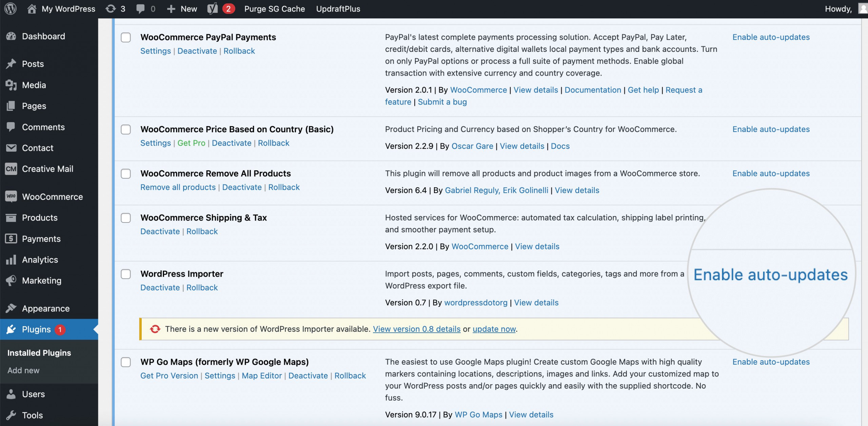Click the Tools wrench icon
The height and width of the screenshot is (426, 868).
tap(11, 415)
